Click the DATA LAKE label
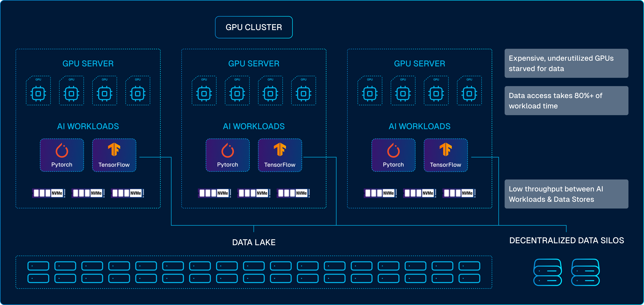 [x=254, y=242]
